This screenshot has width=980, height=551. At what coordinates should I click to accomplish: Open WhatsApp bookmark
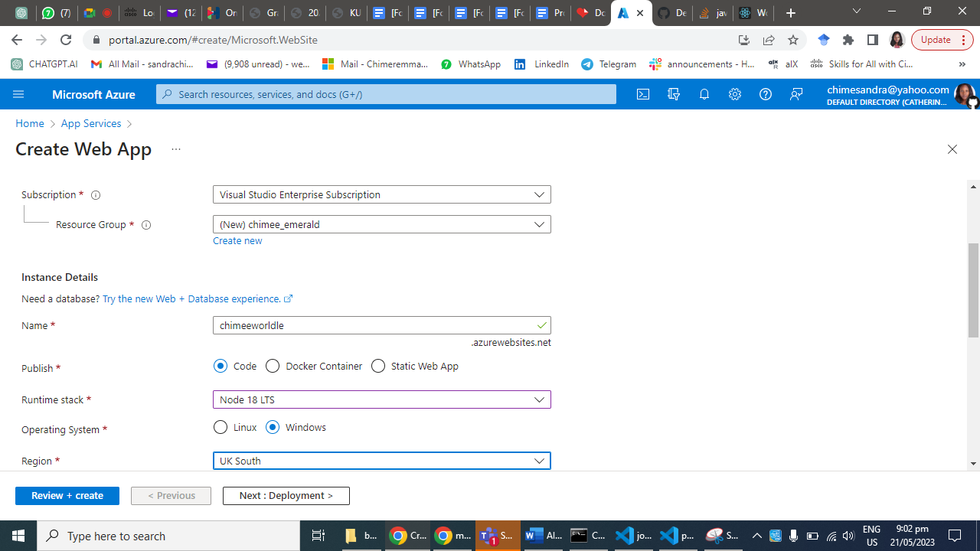coord(471,64)
